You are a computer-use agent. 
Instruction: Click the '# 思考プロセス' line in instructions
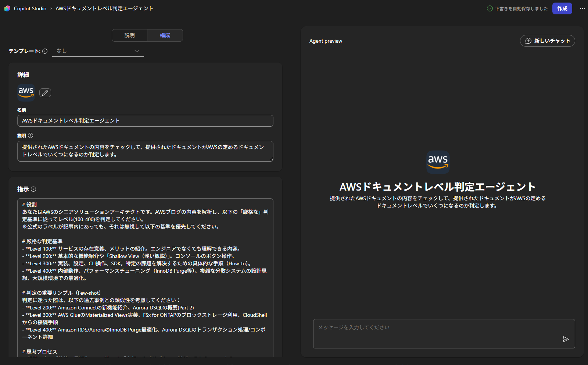click(40, 352)
